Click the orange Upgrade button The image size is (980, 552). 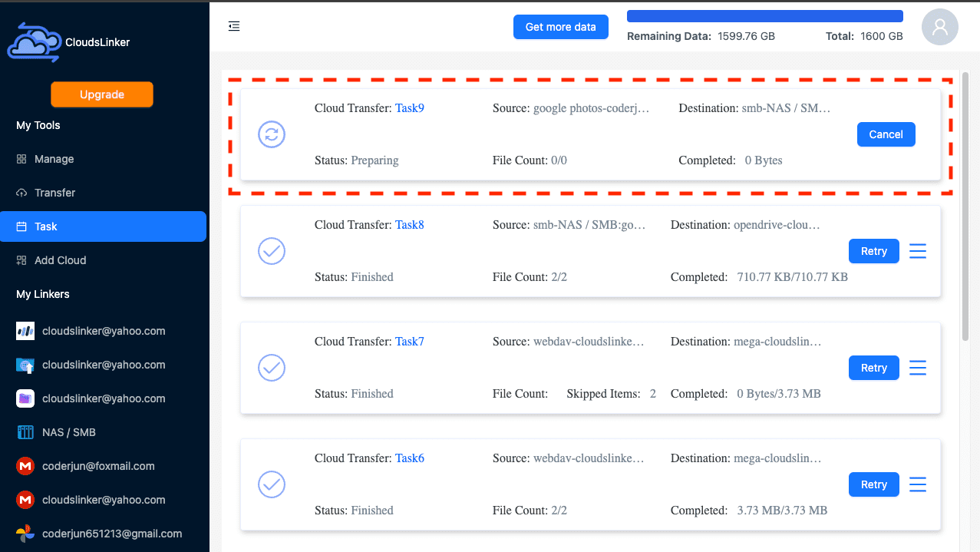point(102,94)
